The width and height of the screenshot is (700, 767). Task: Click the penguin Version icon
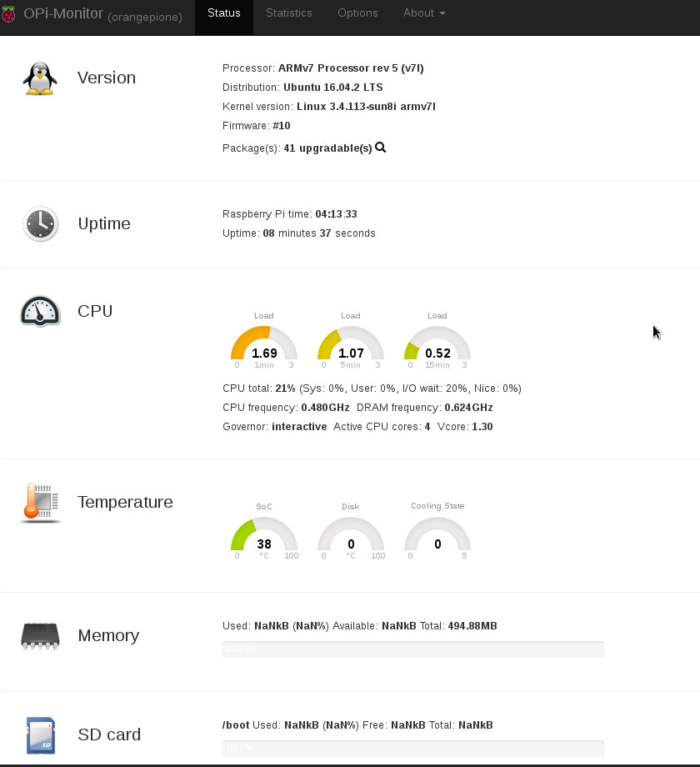[x=40, y=78]
